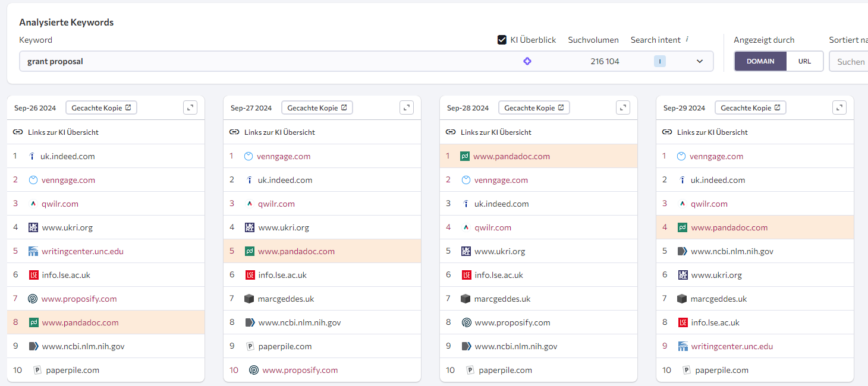This screenshot has width=868, height=386.
Task: Expand the Sep-27 2024 card fullscreen
Action: coord(407,107)
